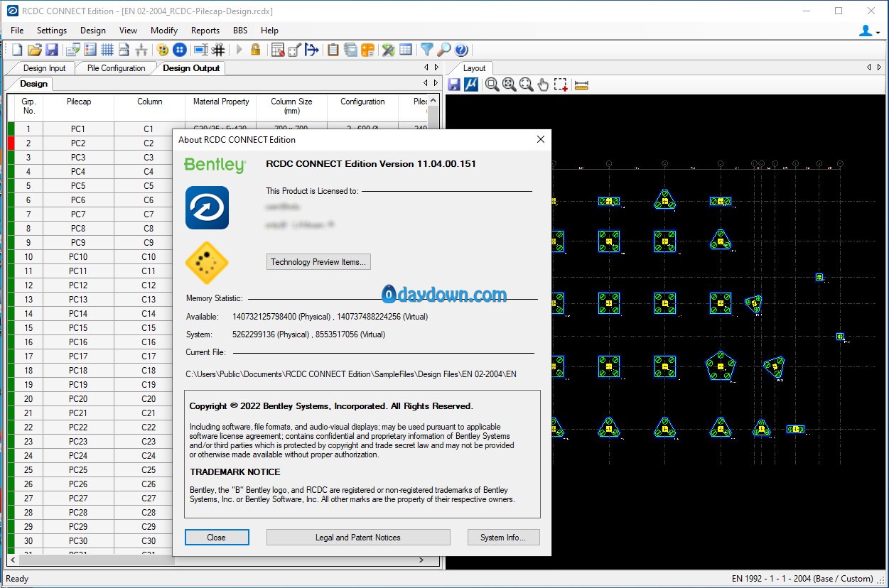The width and height of the screenshot is (889, 588).
Task: Switch to the Pile Configuration tab
Action: click(x=116, y=68)
